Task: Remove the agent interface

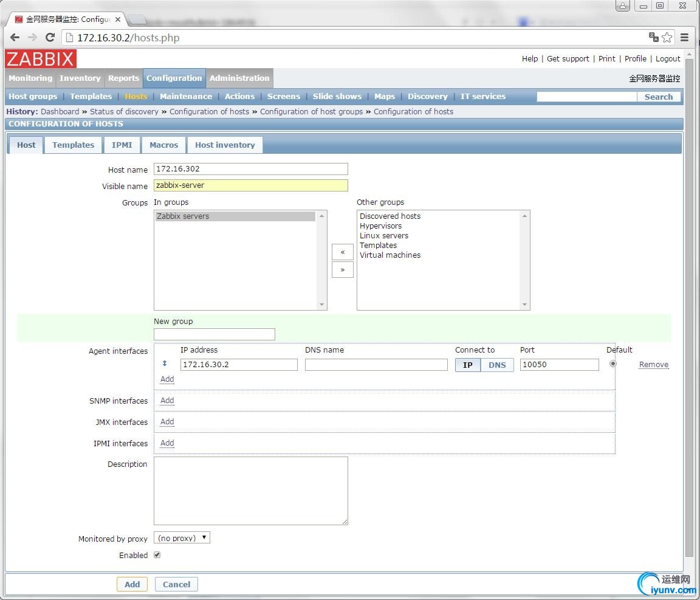Action: click(654, 365)
